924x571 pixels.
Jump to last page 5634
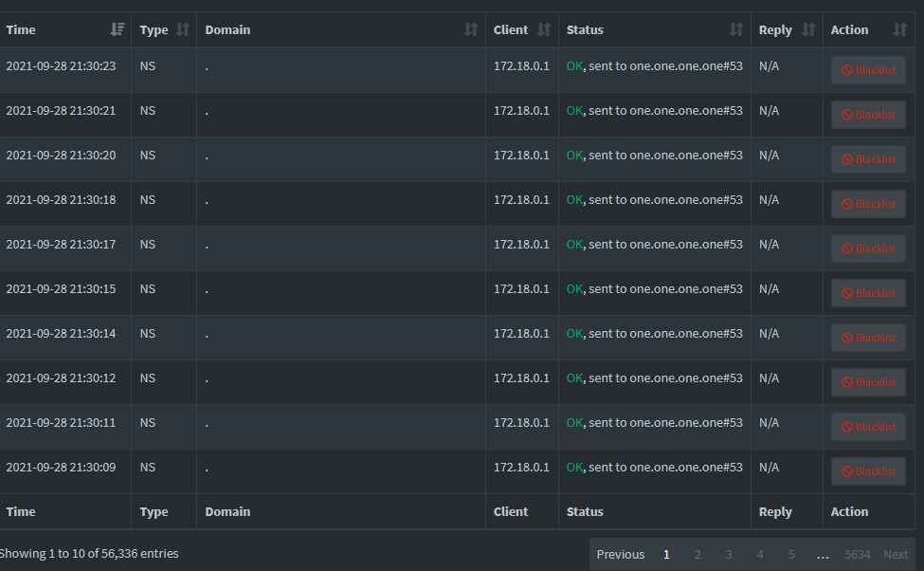click(857, 555)
